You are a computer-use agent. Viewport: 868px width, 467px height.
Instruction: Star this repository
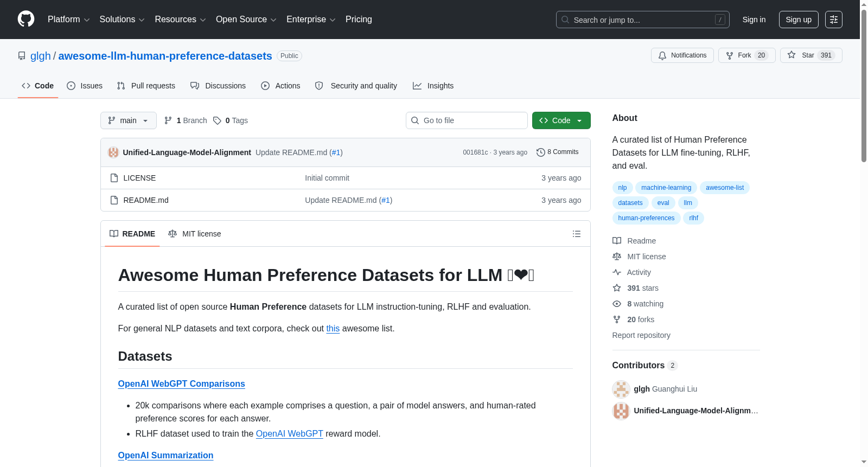[811, 55]
